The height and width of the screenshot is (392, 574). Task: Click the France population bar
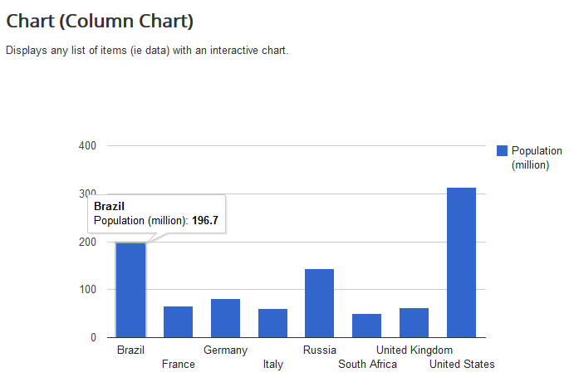(x=178, y=321)
